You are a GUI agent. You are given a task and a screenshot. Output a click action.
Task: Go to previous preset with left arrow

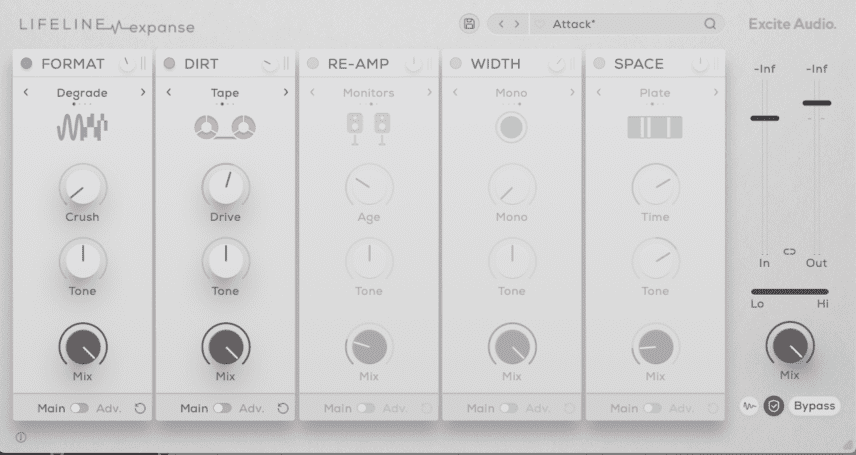coord(501,23)
